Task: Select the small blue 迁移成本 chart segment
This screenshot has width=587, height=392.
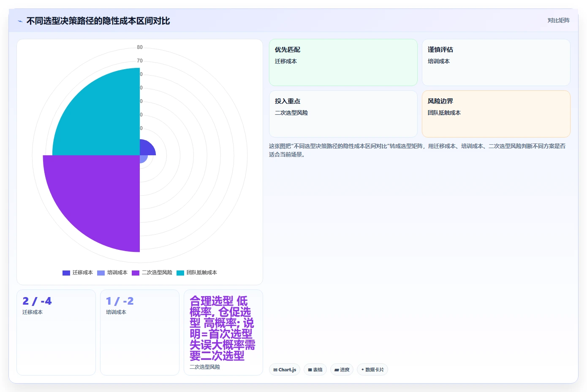Action: point(146,149)
